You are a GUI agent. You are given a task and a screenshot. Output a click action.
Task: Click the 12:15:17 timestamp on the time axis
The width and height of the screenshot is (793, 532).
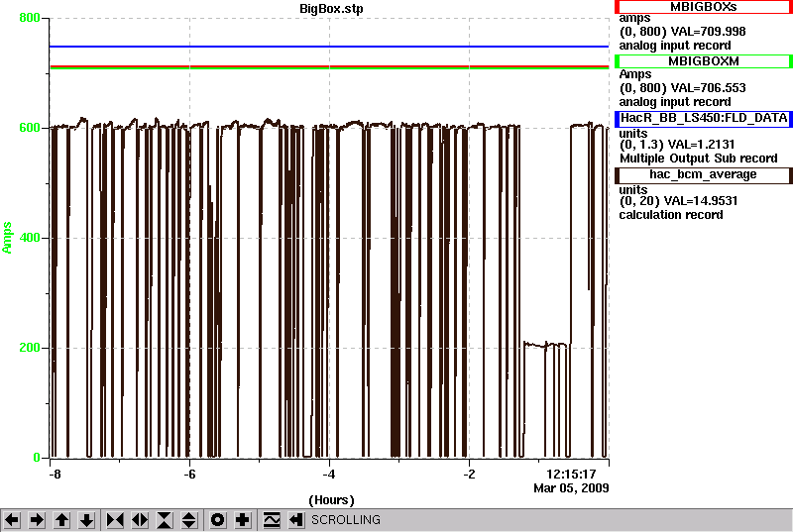coord(571,475)
